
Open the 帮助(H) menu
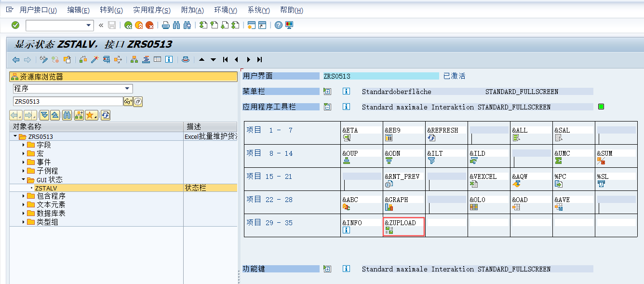292,10
